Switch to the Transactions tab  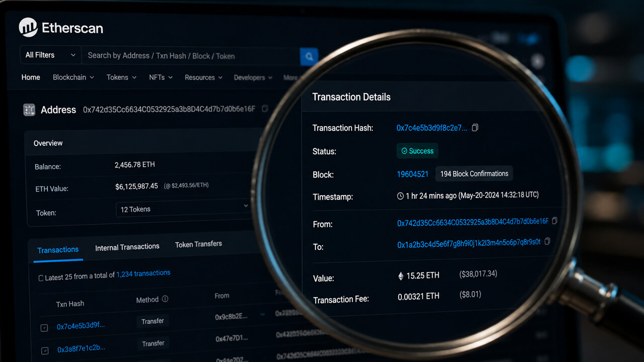point(58,250)
